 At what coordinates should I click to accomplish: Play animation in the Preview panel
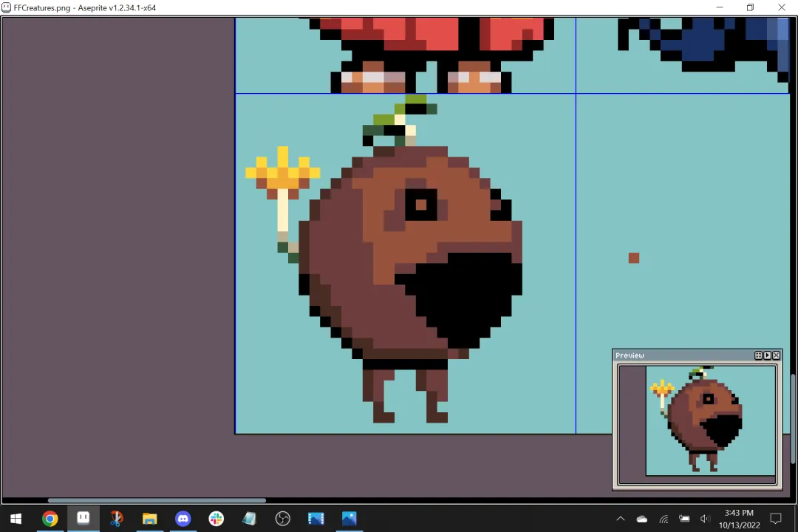click(x=768, y=355)
